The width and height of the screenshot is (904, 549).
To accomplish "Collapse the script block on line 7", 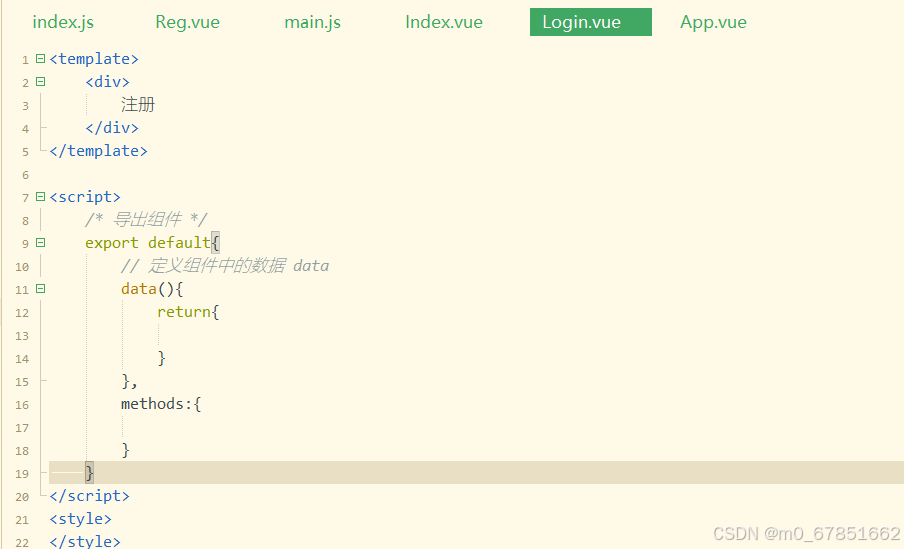I will 40,197.
